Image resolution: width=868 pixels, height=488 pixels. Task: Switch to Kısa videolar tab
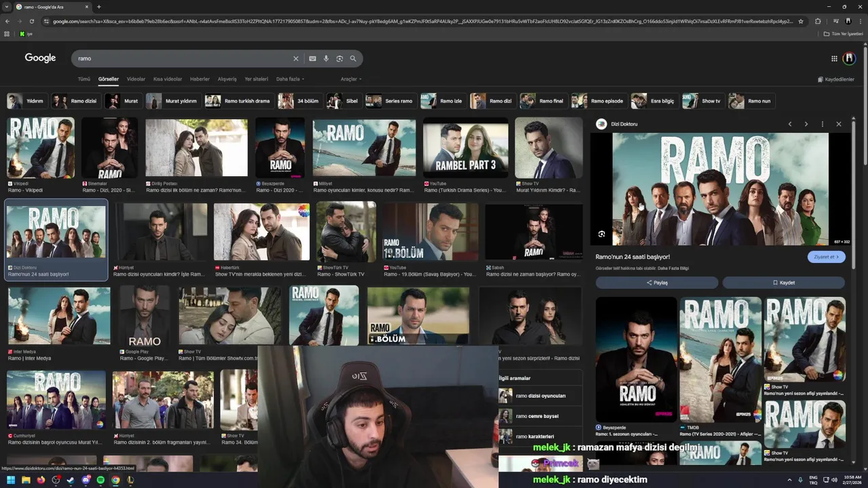coord(167,79)
